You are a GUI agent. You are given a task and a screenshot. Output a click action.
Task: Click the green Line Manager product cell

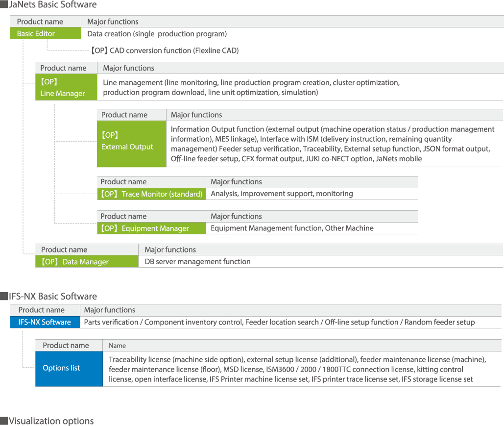coord(66,87)
